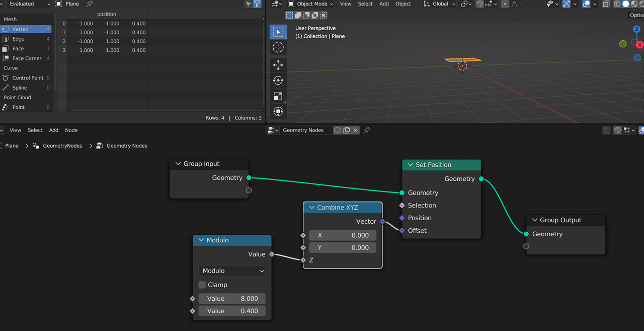The image size is (644, 331).
Task: Select the Spline domain in spreadsheet
Action: coord(26,88)
